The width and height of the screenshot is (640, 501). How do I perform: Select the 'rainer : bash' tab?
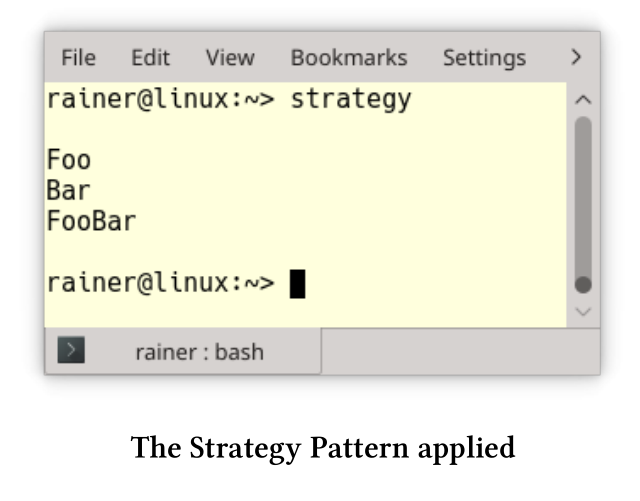click(183, 351)
